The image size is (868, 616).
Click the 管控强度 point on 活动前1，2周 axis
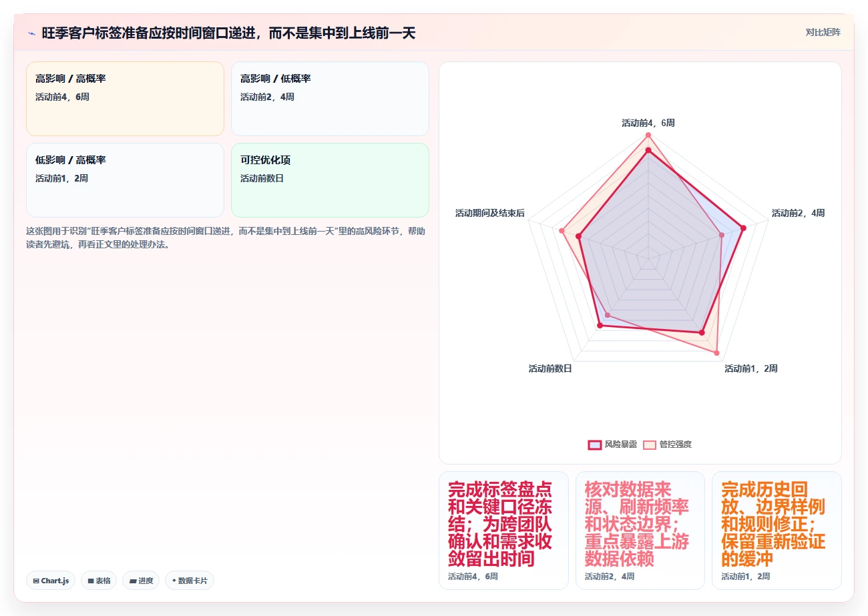click(717, 352)
